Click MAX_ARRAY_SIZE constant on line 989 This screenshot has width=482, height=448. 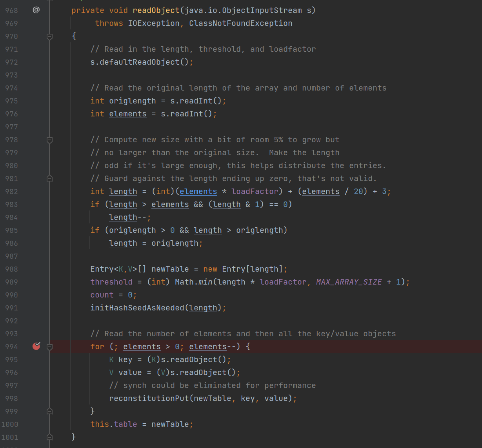349,282
